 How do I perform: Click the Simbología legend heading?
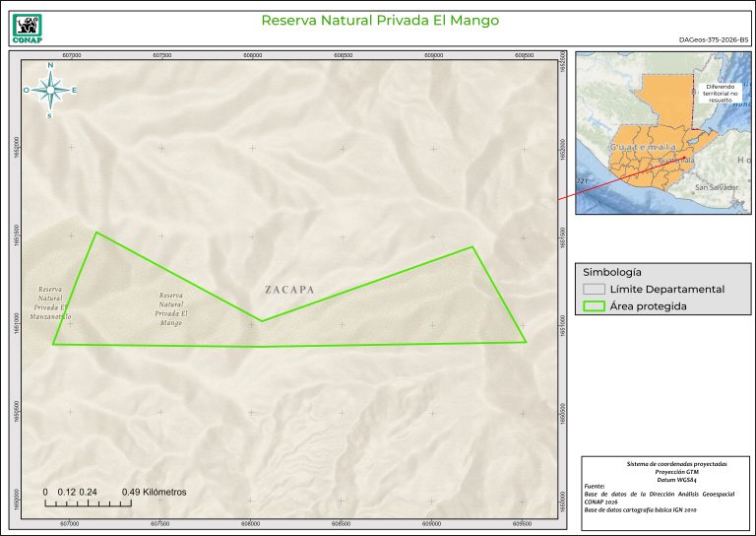612,271
